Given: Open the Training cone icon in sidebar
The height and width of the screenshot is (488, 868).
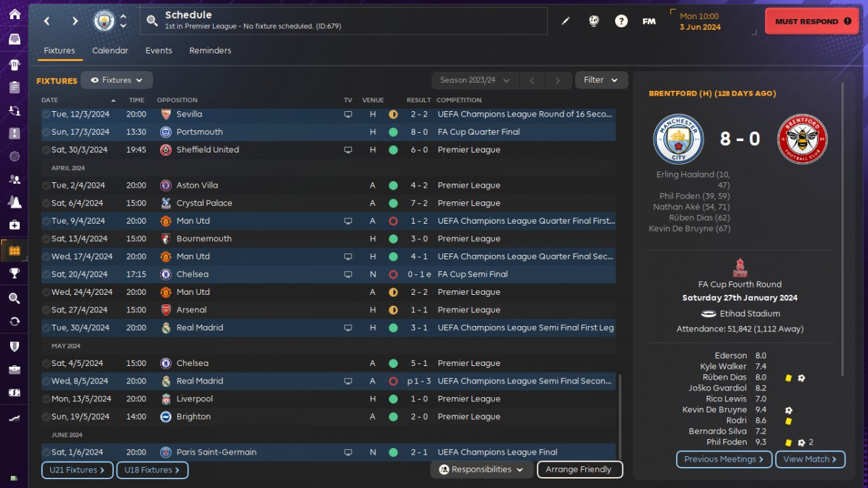Looking at the screenshot, I should tap(14, 201).
